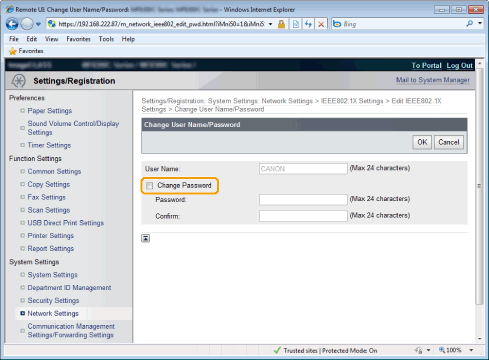Open the View menu
Screen dimensions: 489x360
[52, 39]
